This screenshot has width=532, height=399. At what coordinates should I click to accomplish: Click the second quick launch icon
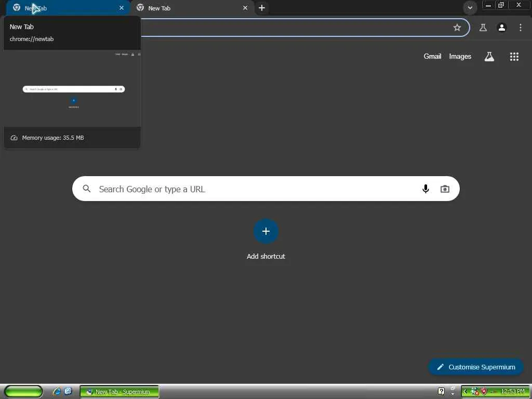[x=68, y=391]
